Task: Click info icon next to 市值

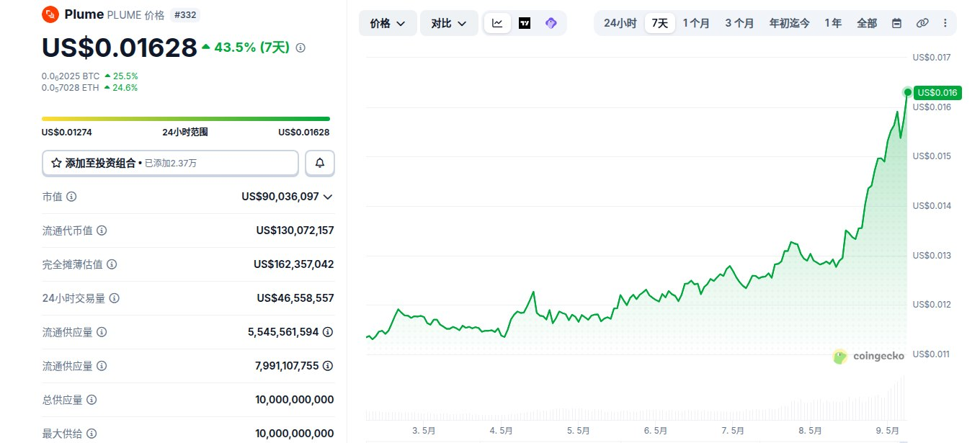Action: 71,197
